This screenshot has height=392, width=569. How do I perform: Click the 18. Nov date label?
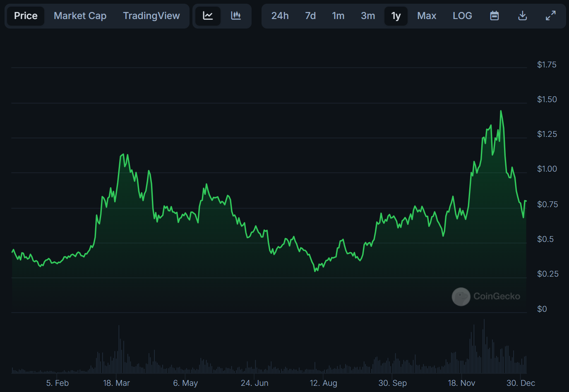[461, 383]
